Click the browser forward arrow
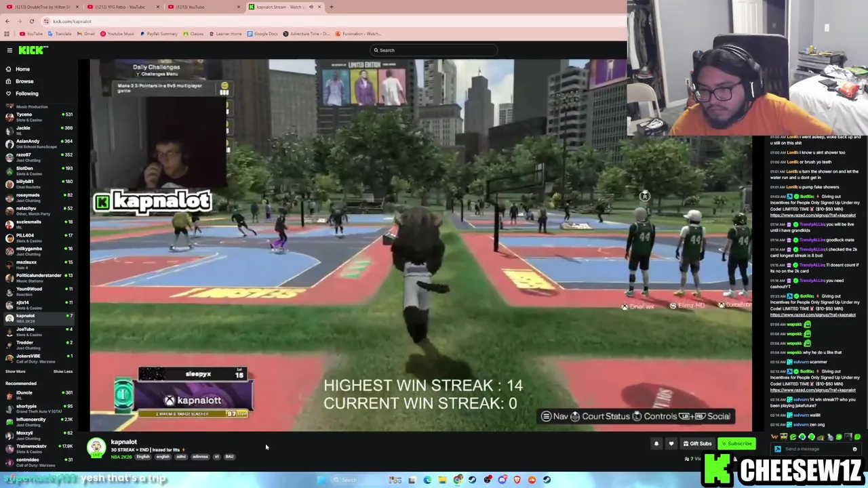The height and width of the screenshot is (488, 868). (19, 21)
